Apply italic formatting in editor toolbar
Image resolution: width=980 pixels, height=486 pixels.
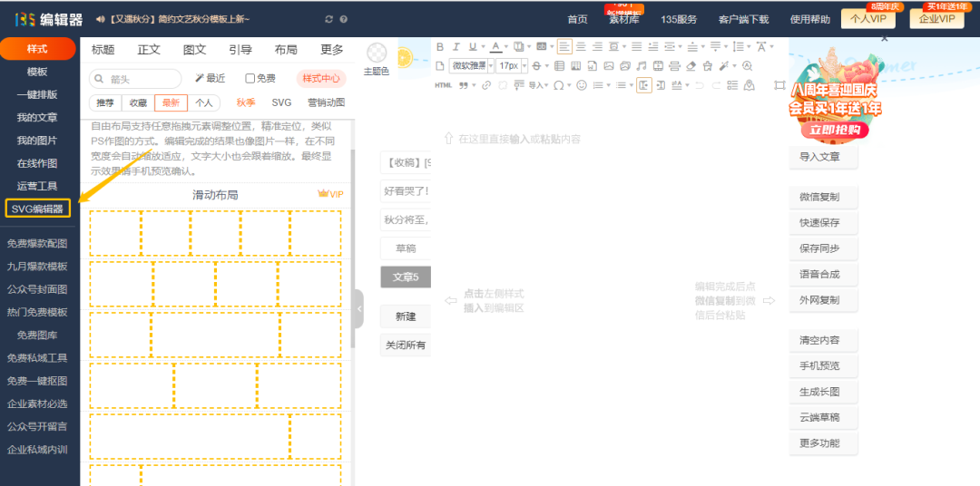(x=457, y=46)
